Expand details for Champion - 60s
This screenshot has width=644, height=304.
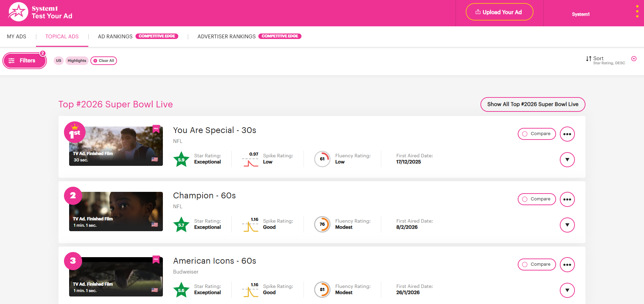coord(567,225)
